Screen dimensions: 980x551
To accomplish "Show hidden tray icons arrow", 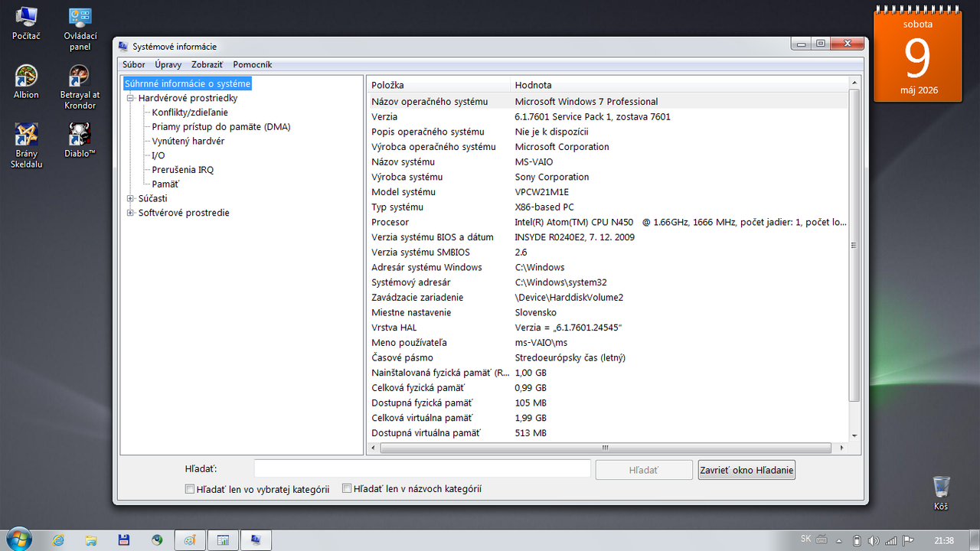I will click(x=838, y=541).
